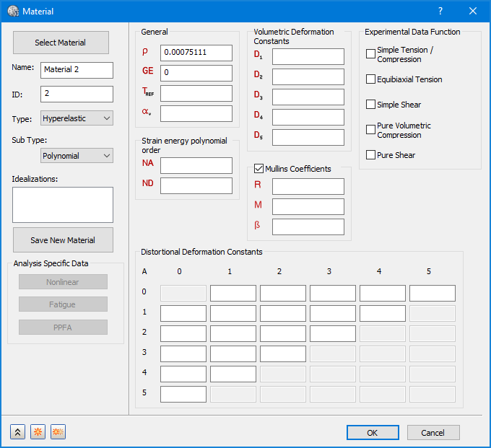Viewport: 491px width, 448px height.
Task: Check the Pure Shear option
Action: click(370, 155)
